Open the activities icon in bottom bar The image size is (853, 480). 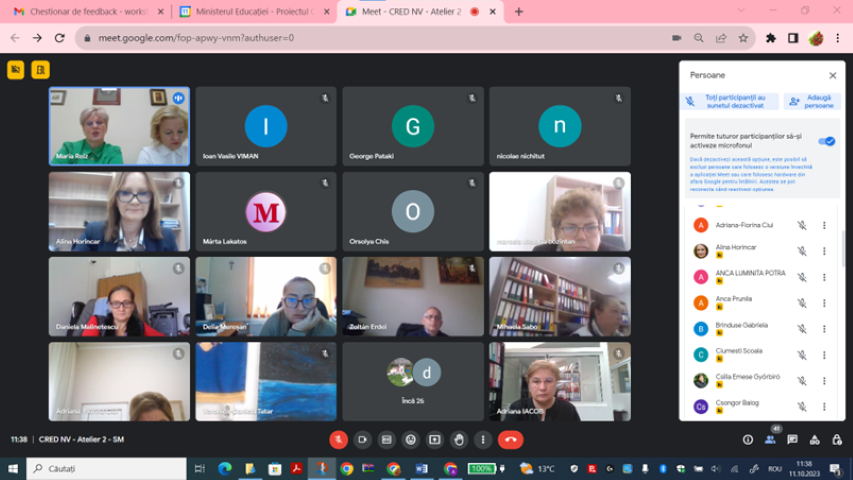[814, 439]
